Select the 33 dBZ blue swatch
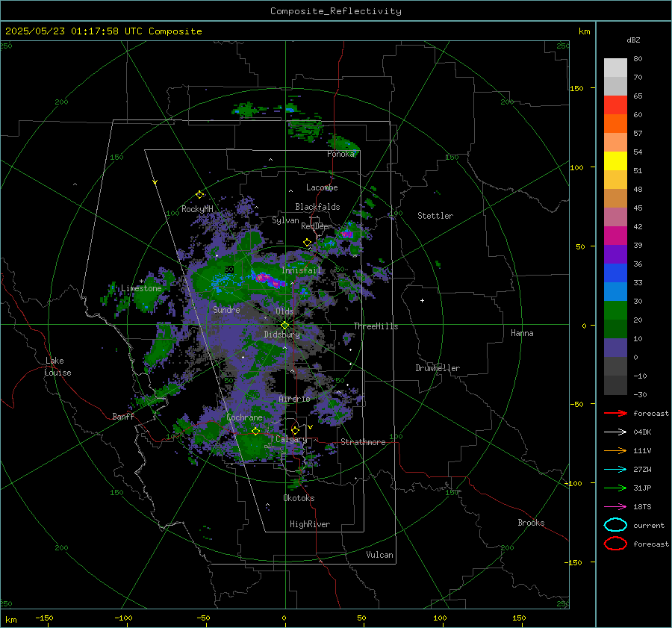The width and height of the screenshot is (672, 628). coord(615,273)
